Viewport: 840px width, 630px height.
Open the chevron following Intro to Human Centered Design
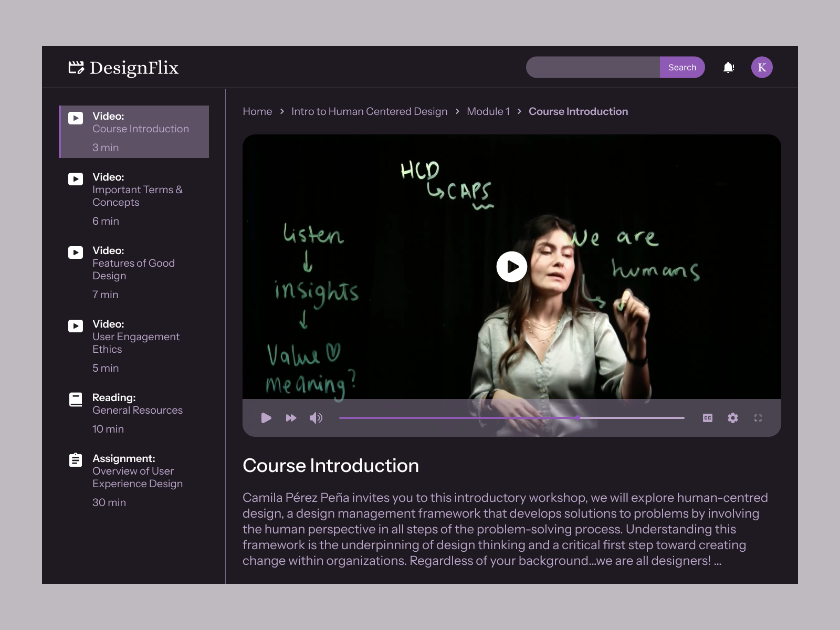[457, 111]
